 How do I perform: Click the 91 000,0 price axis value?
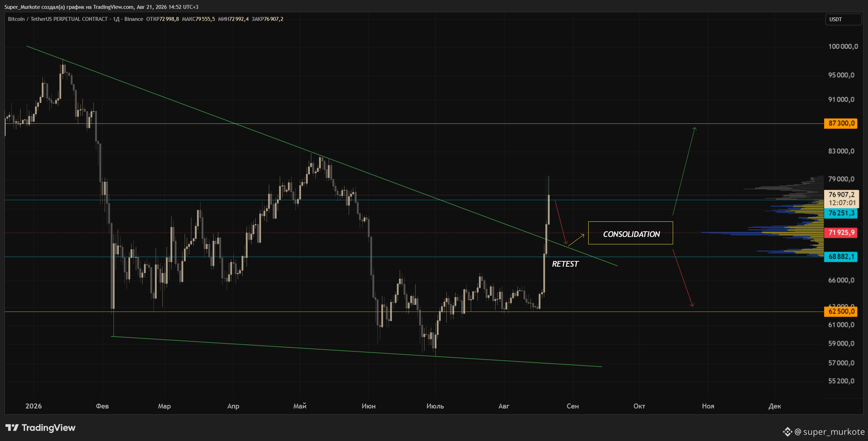[841, 100]
